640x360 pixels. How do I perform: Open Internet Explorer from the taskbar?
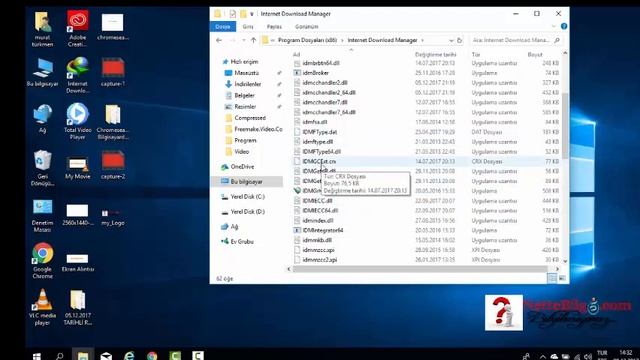point(129,356)
